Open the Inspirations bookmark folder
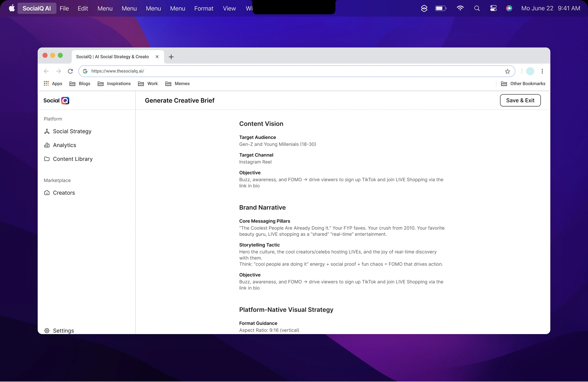 (x=114, y=84)
